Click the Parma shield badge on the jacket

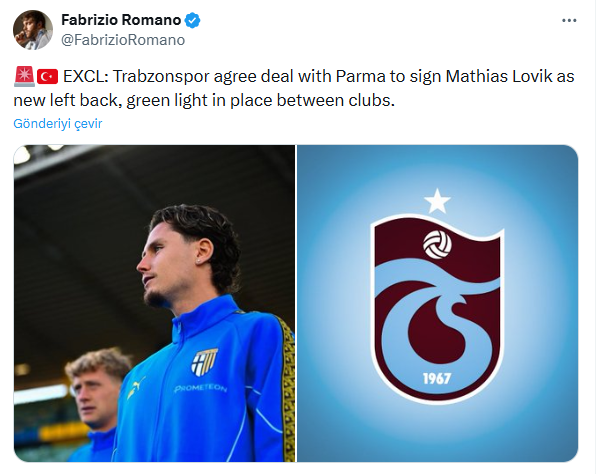click(x=204, y=362)
